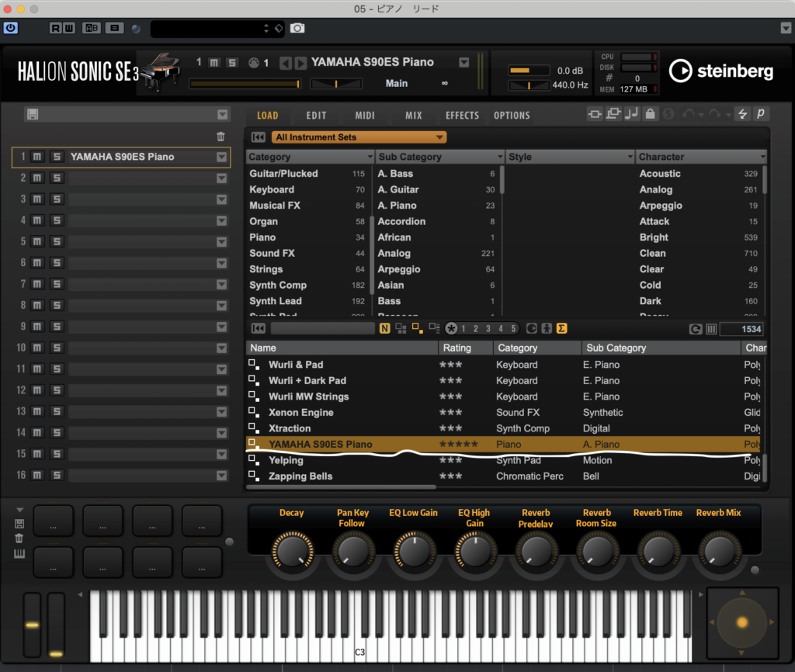Toggle the Write automation W button

pos(71,28)
